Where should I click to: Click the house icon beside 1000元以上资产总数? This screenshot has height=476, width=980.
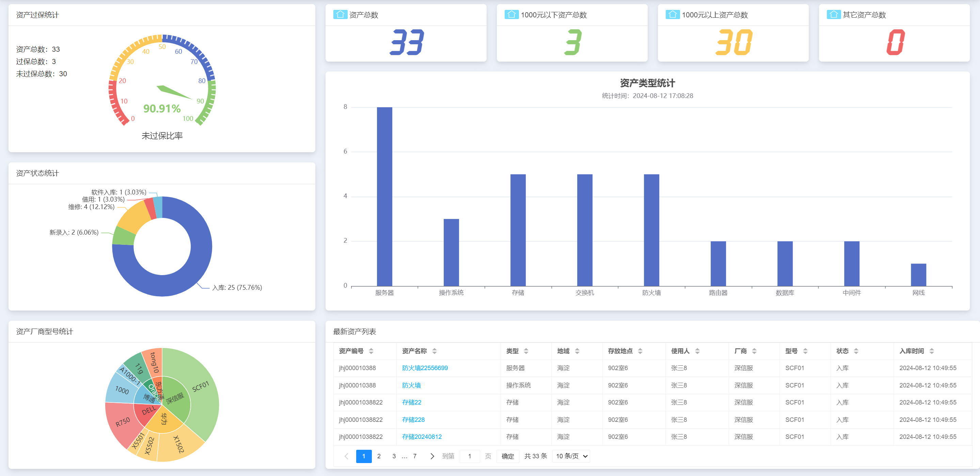[x=672, y=14]
